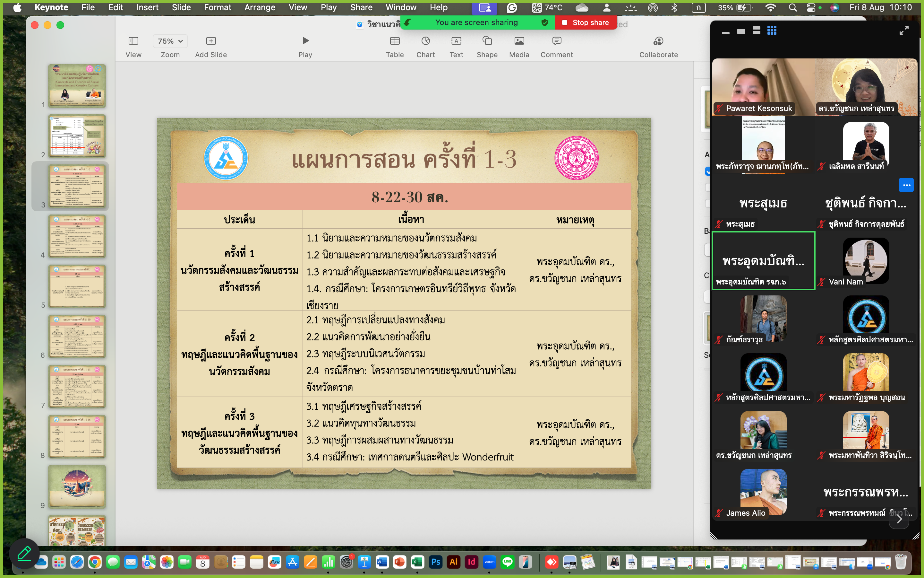This screenshot has height=578, width=924.
Task: Open Control Center in menu bar
Action: pos(811,7)
